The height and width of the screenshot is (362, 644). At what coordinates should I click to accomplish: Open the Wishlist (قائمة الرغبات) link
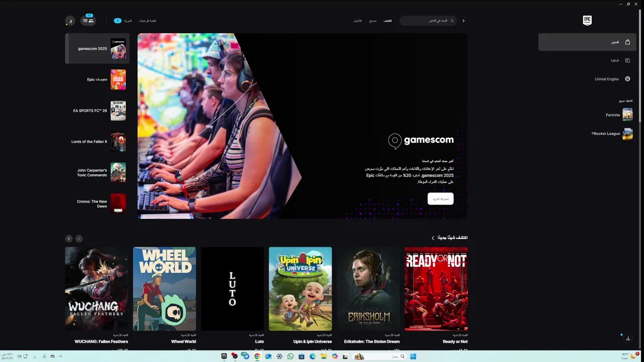tap(147, 21)
